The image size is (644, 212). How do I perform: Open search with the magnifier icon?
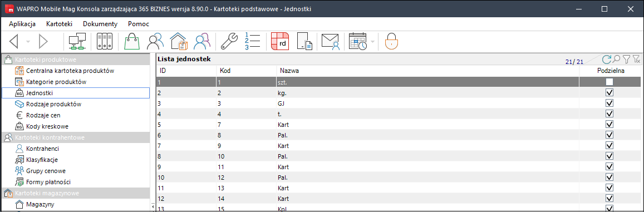(x=617, y=60)
